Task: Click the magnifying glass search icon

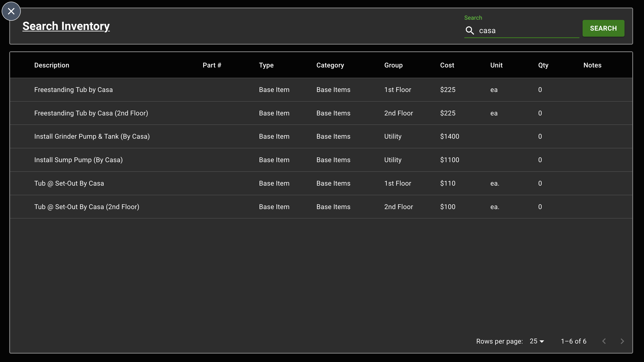Action: click(x=470, y=30)
